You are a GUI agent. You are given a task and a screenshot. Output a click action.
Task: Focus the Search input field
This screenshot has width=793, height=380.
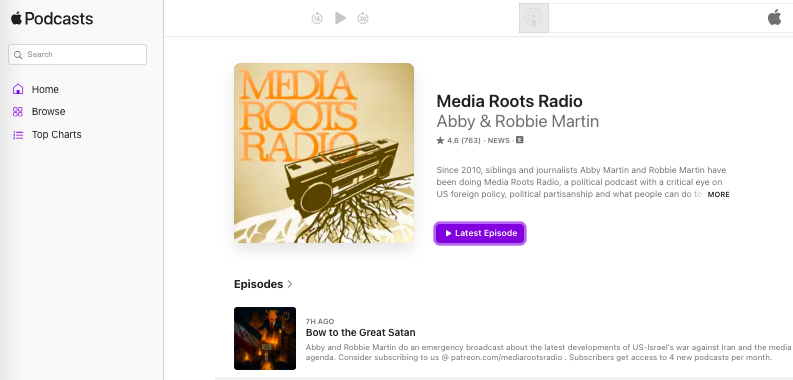(77, 55)
